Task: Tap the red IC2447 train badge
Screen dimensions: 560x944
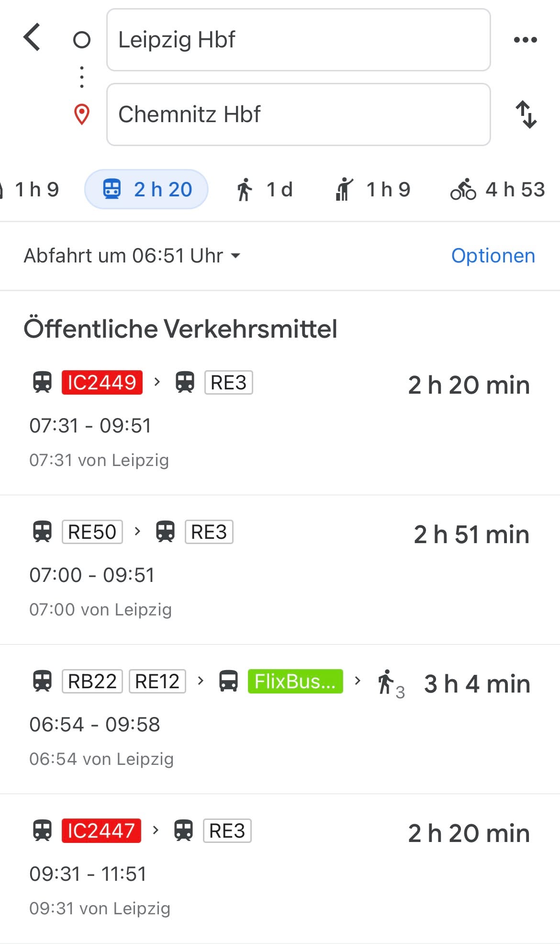Action: click(101, 830)
